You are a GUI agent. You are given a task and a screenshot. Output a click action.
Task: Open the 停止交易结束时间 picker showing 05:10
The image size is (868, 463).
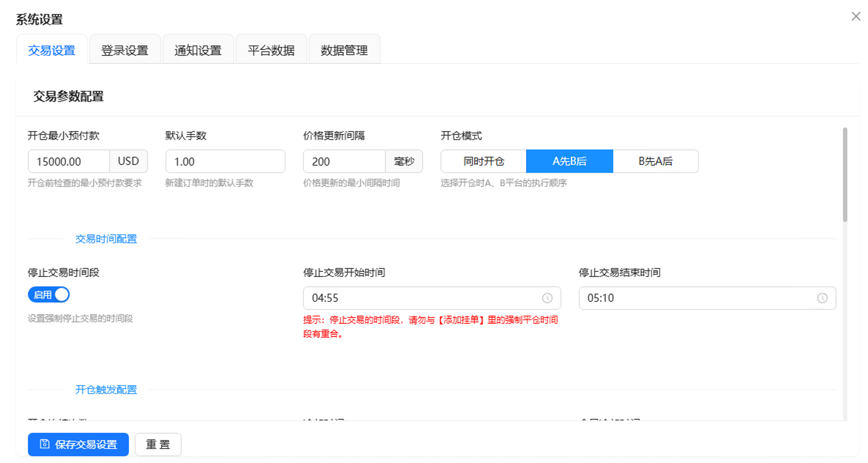[x=707, y=298]
